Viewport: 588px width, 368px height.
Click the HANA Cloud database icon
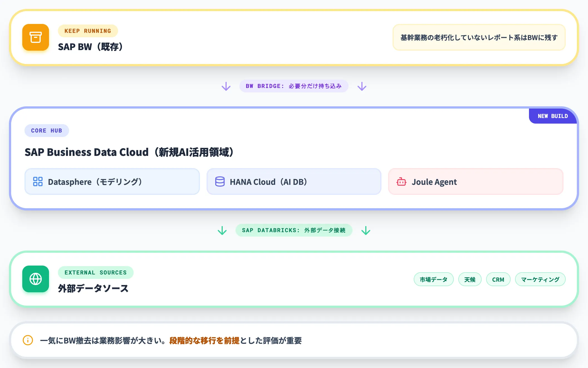220,181
